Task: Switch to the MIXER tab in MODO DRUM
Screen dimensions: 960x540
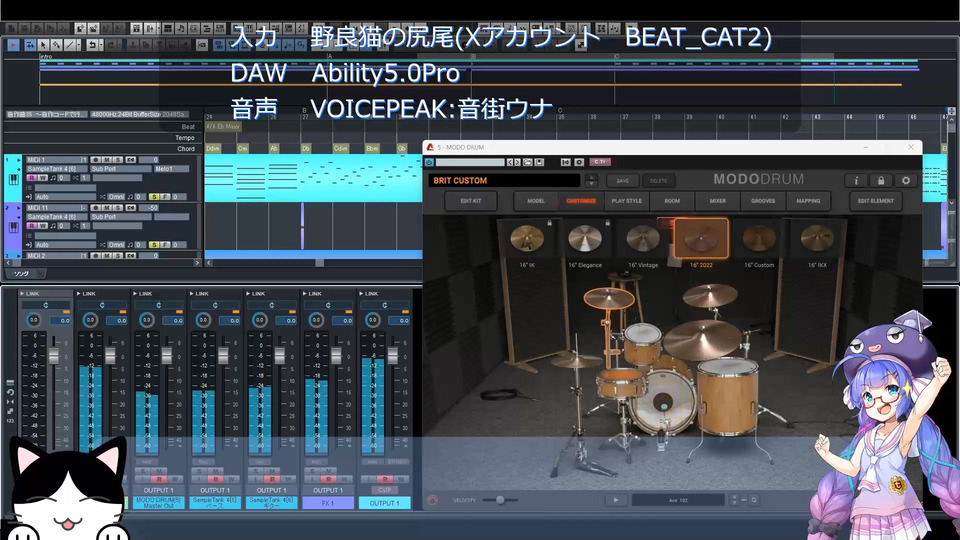Action: click(717, 201)
